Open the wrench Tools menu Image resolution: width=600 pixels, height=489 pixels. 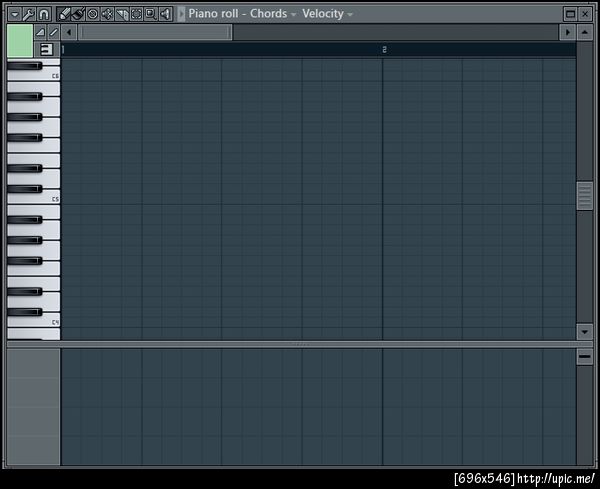(x=29, y=15)
